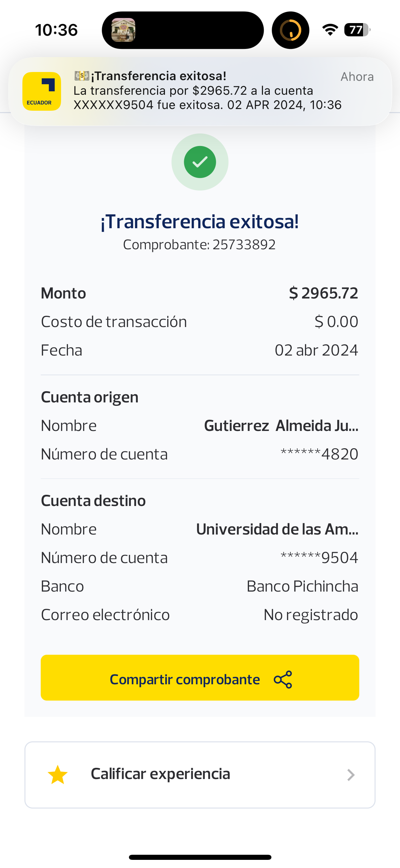Tap the yellow star rating icon

tap(58, 775)
